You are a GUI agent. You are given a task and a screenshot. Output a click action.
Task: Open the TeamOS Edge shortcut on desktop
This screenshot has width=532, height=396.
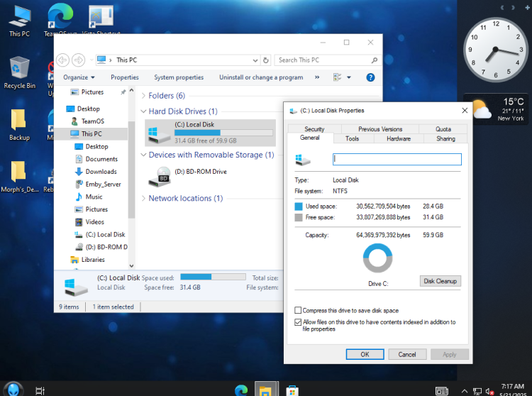point(60,21)
